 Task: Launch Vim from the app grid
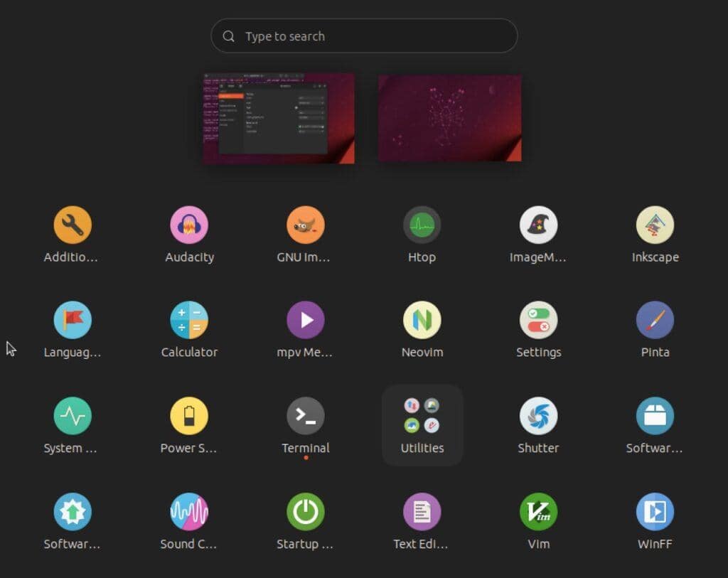click(x=539, y=512)
